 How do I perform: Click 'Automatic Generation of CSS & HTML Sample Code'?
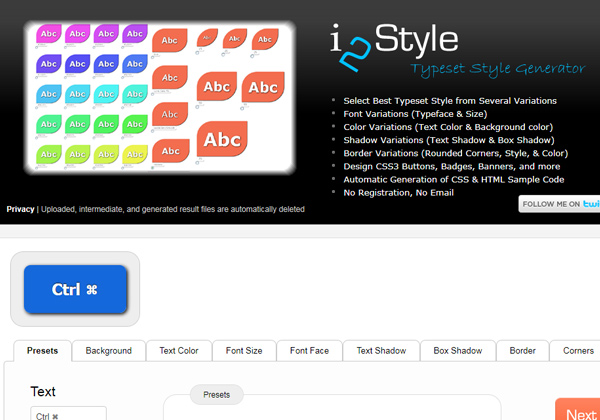point(453,180)
